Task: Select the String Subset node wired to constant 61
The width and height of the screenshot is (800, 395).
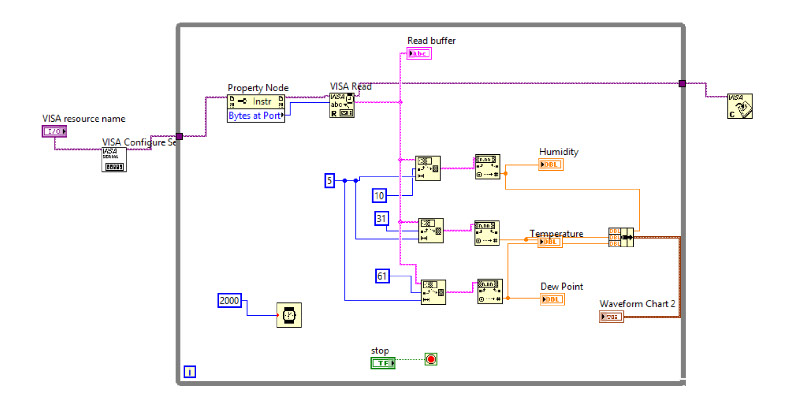Action: 433,292
